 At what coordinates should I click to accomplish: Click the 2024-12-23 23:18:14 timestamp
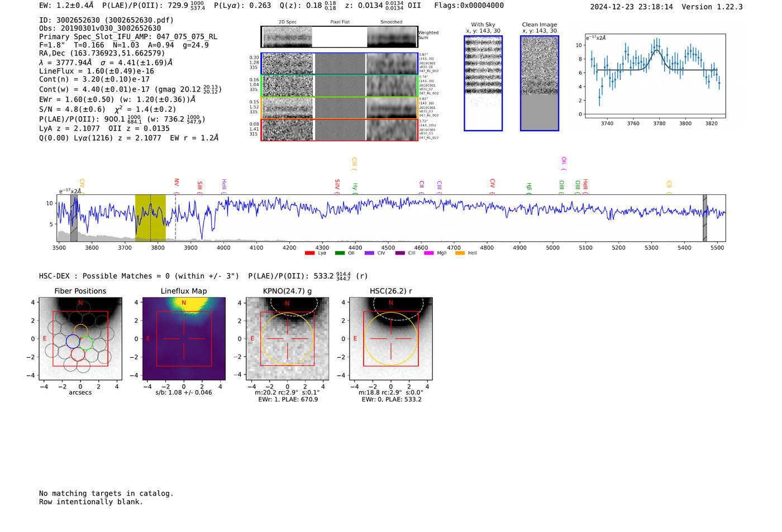pyautogui.click(x=632, y=7)
